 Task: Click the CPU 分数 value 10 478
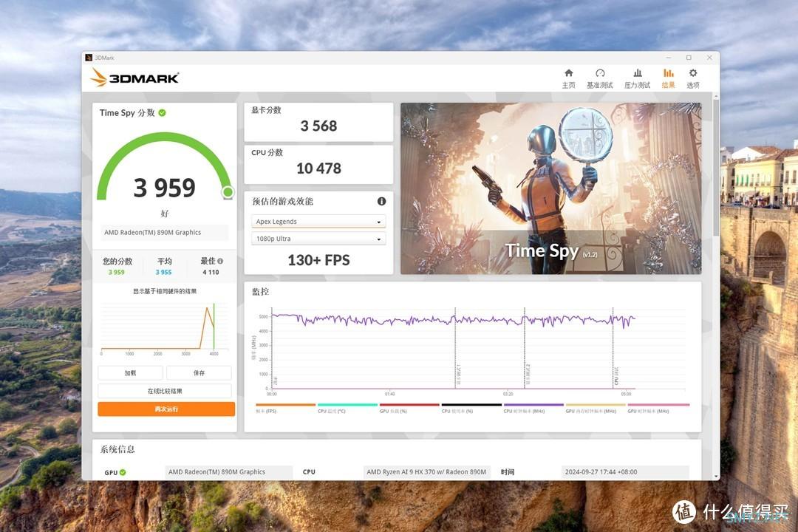[x=318, y=168]
